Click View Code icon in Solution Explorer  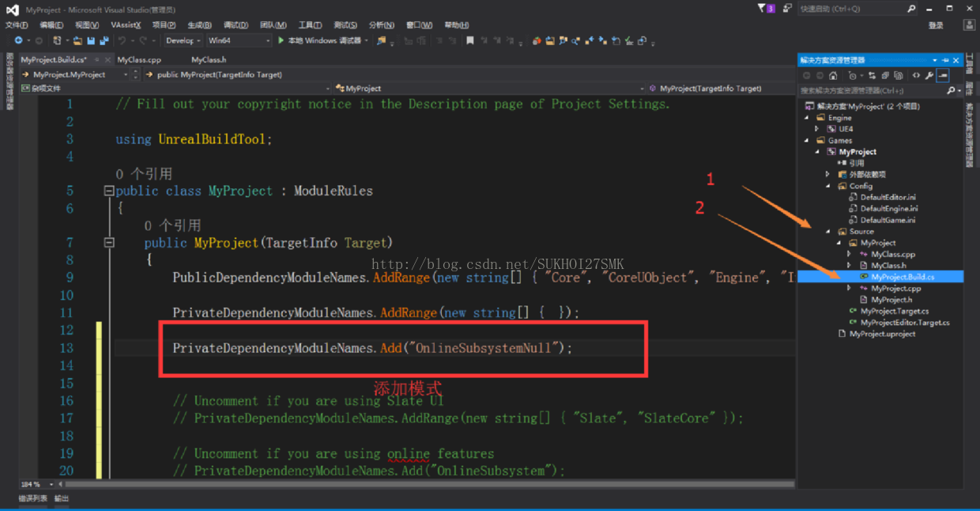coord(916,76)
